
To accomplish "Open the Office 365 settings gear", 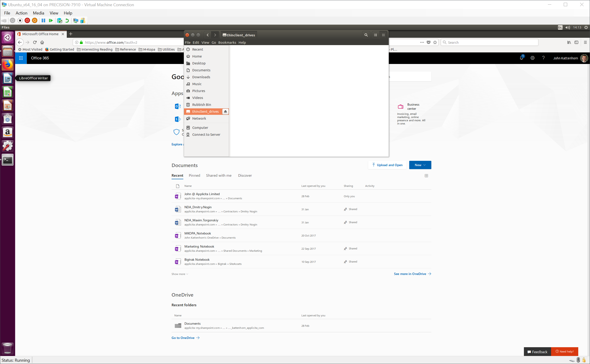I will (x=532, y=58).
